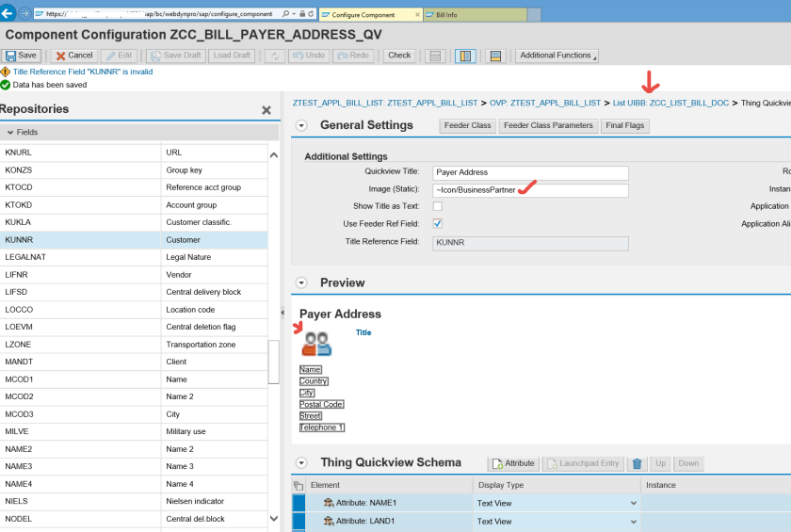Select the LZONE Transportation zone row
Screen dimensions: 791x532
[134, 345]
